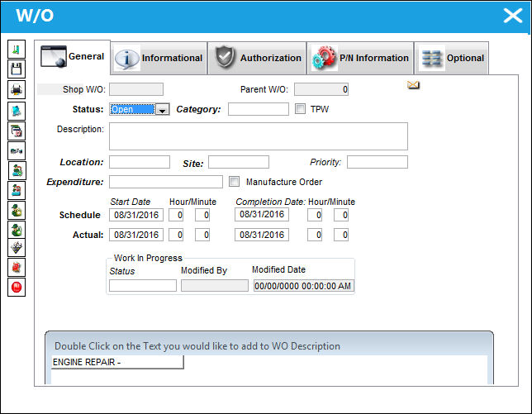Viewport: 532px width, 414px height.
Task: Switch to the Informational tab
Action: click(x=159, y=59)
